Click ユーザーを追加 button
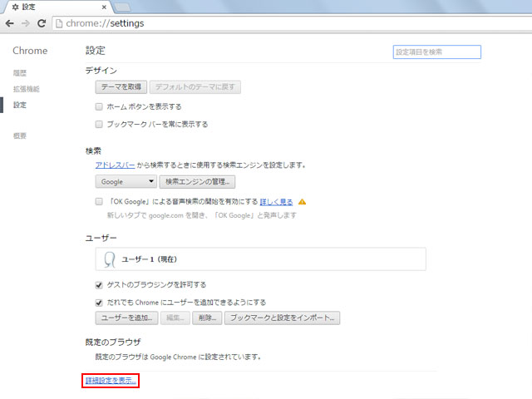Screen dimensions: 532x399 click(x=126, y=318)
